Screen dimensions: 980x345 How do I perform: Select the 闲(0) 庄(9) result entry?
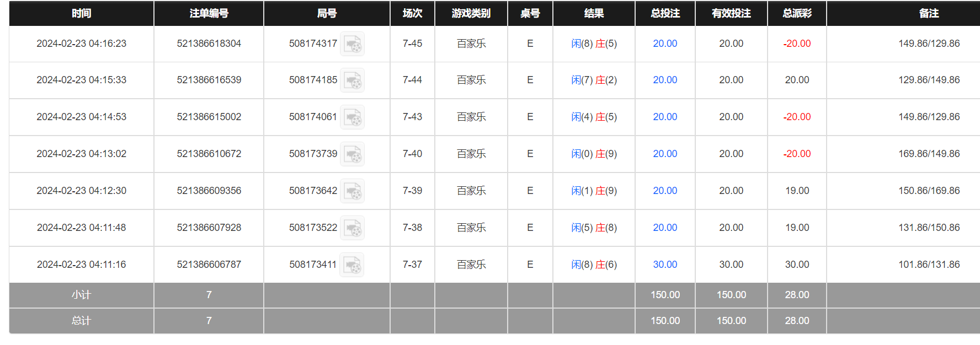tap(594, 154)
